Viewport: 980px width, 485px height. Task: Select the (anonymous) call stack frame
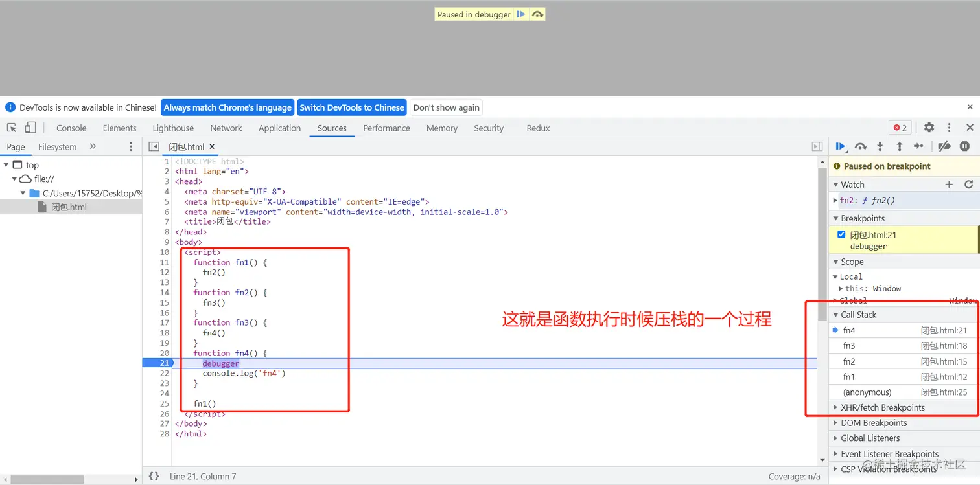click(904, 392)
